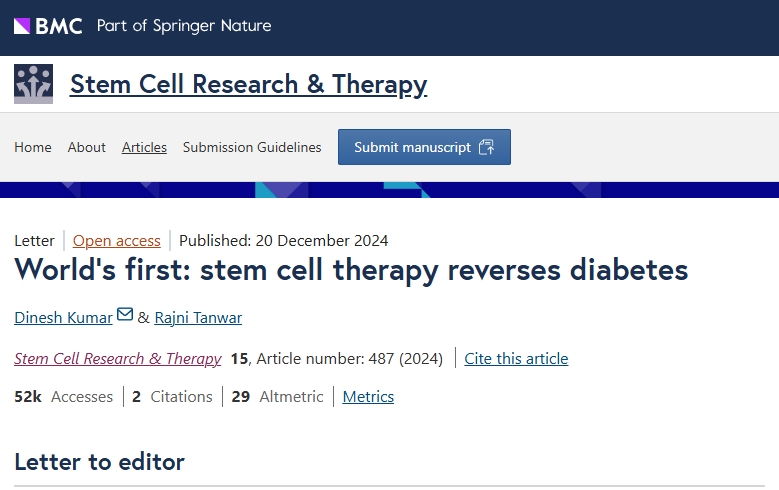View author Dinesh Kumar's details
Viewport: 779px width, 490px height.
click(64, 318)
